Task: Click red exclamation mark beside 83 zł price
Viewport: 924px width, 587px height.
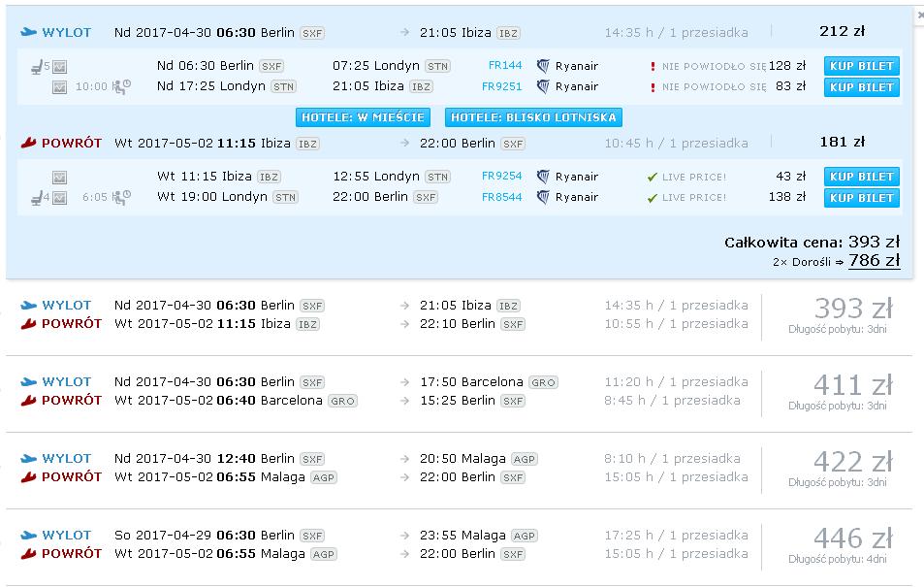Action: click(x=653, y=87)
